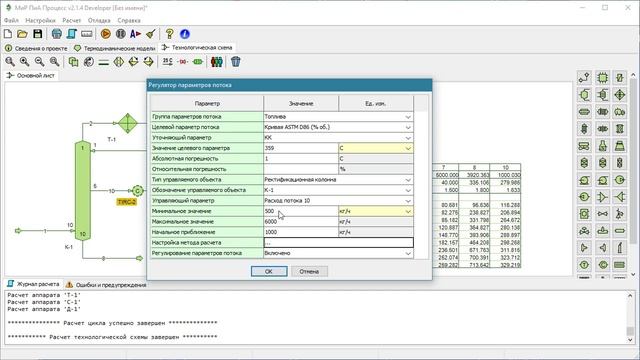Open 'Настройка метода расчета' ellipsis field
Viewport: 640px width, 360px height.
click(338, 243)
